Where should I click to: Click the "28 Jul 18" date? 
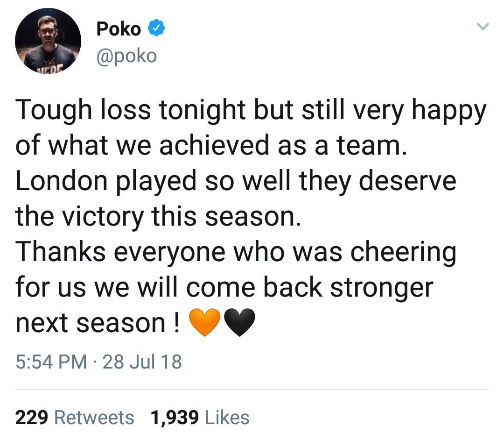click(x=142, y=362)
